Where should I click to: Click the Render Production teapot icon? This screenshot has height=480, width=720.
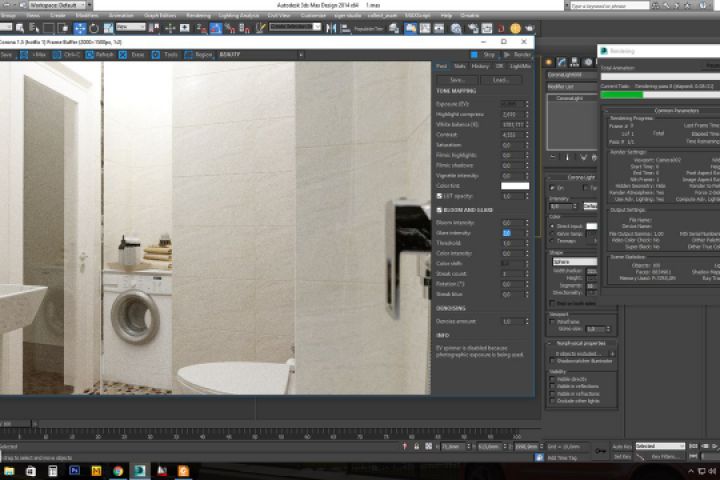pos(530,28)
